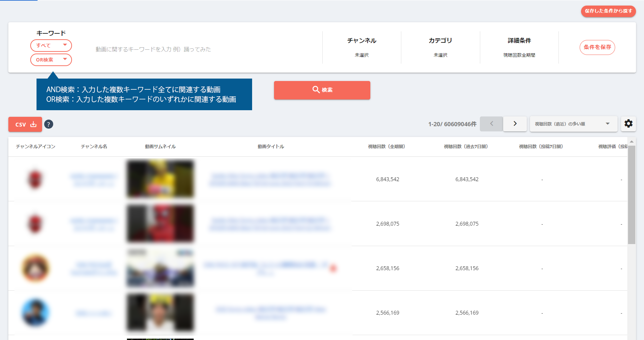This screenshot has height=340, width=644.
Task: Click the 条件を保存 button
Action: click(x=597, y=47)
